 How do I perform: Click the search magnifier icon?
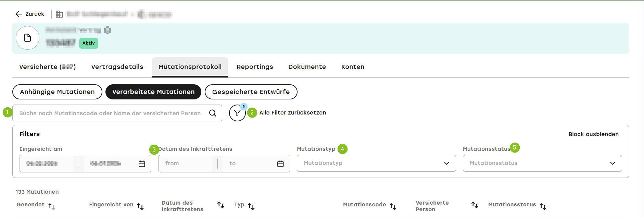click(x=213, y=113)
